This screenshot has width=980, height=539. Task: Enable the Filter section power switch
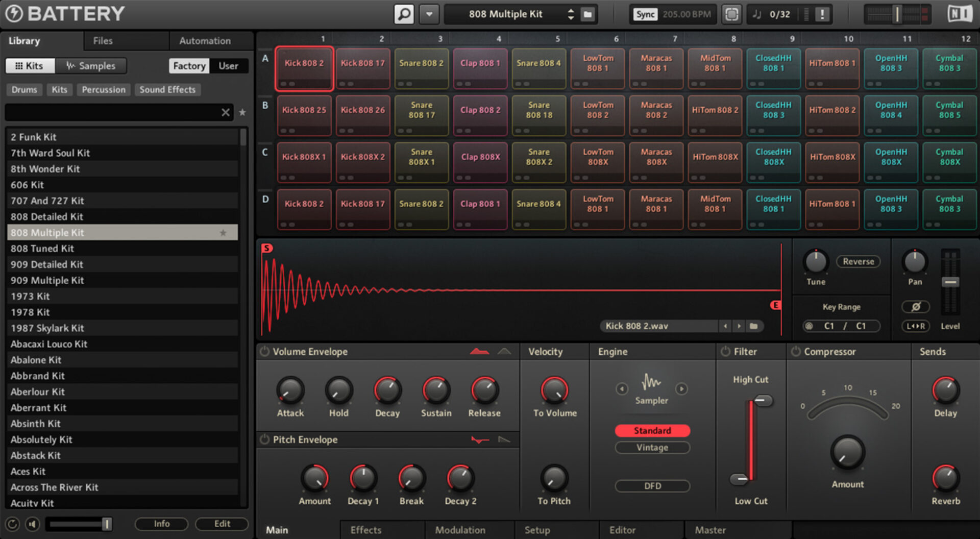pyautogui.click(x=725, y=351)
